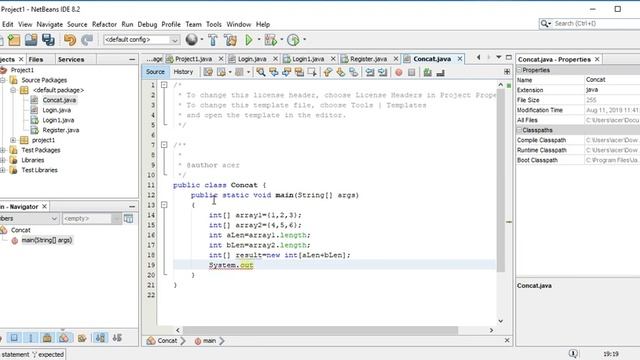
Task: Click the New Project toolbar icon
Action: pyautogui.click(x=14, y=40)
